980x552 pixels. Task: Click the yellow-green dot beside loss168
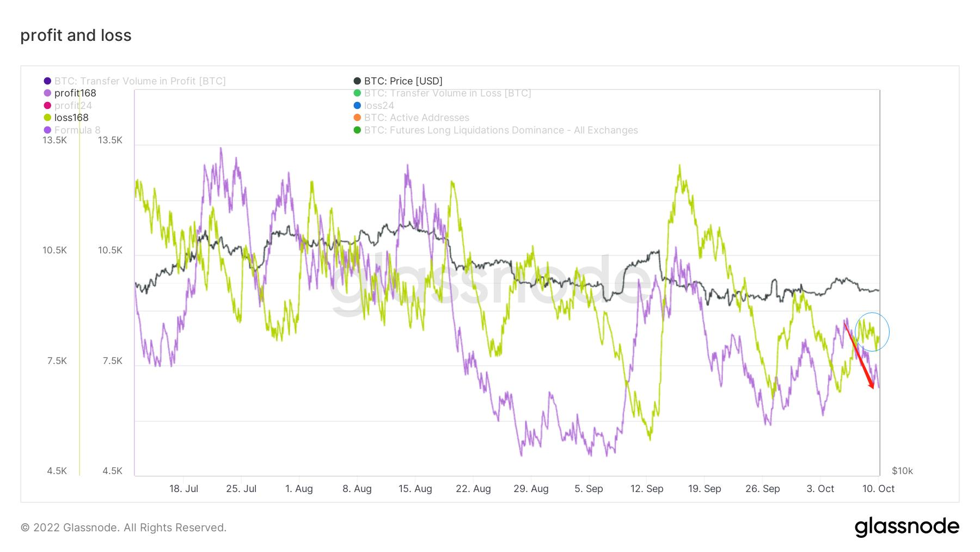pos(47,118)
